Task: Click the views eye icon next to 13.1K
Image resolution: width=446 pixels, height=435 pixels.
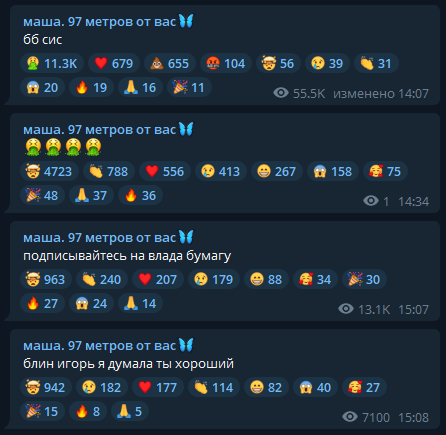Action: coord(346,309)
